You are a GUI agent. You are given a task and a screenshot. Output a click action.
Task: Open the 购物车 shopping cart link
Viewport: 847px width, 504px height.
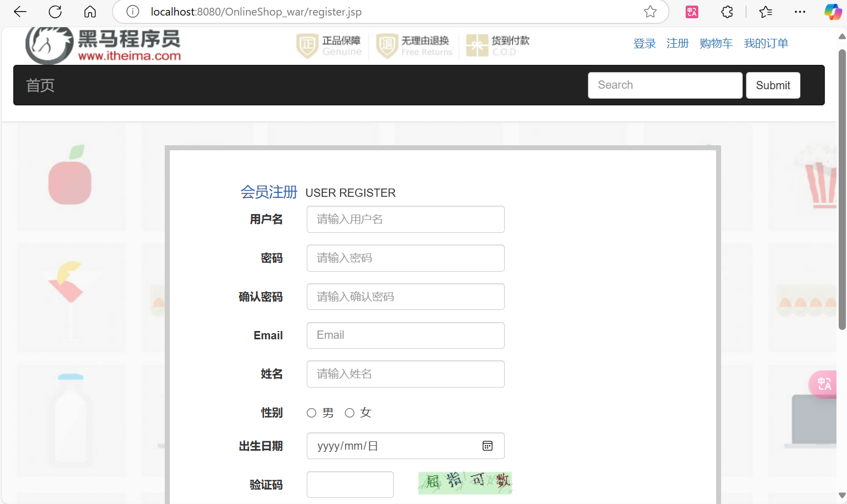[716, 43]
